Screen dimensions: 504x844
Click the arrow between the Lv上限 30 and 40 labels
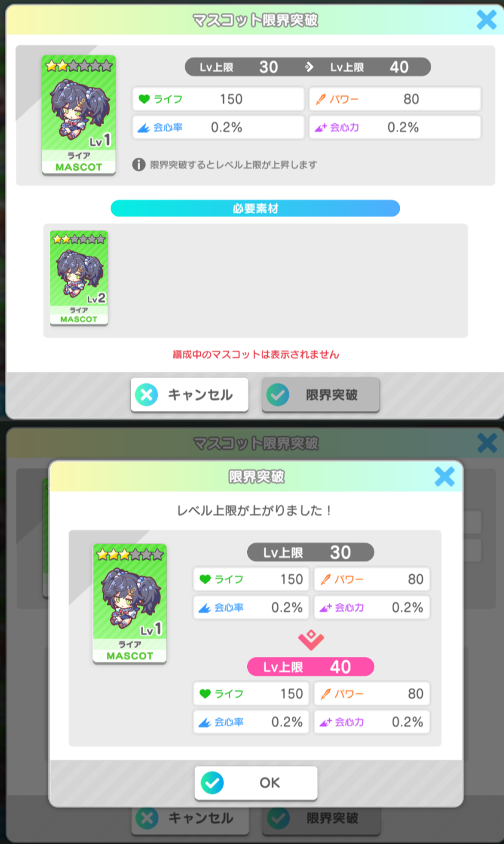tap(309, 67)
